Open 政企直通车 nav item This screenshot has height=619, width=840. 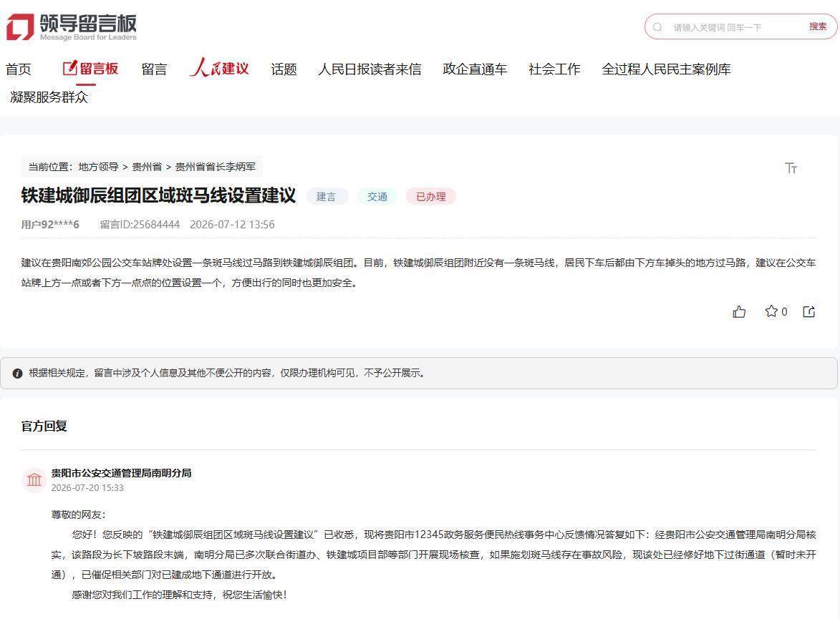475,69
